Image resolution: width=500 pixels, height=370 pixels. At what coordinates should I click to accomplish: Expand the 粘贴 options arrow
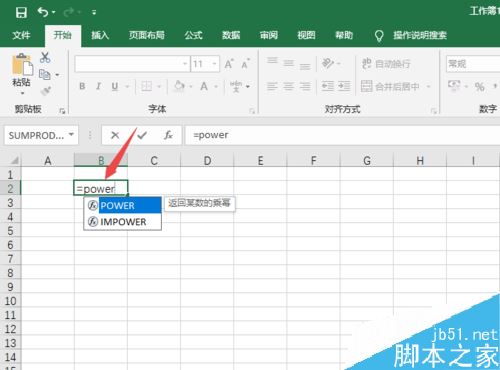22,93
